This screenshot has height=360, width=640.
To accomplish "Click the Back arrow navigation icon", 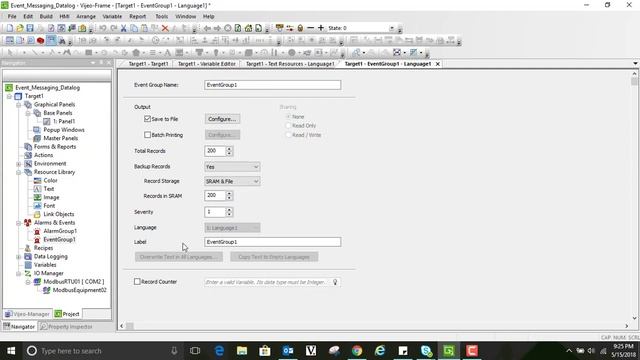I will click(207, 28).
